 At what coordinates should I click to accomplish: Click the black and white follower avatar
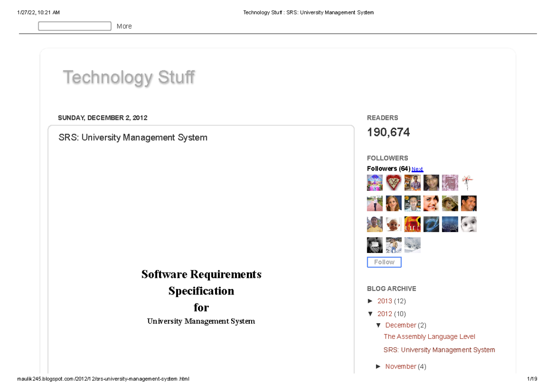pos(375,245)
